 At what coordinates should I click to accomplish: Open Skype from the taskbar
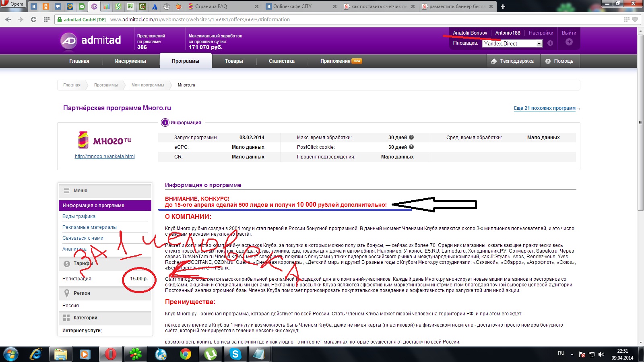(235, 354)
